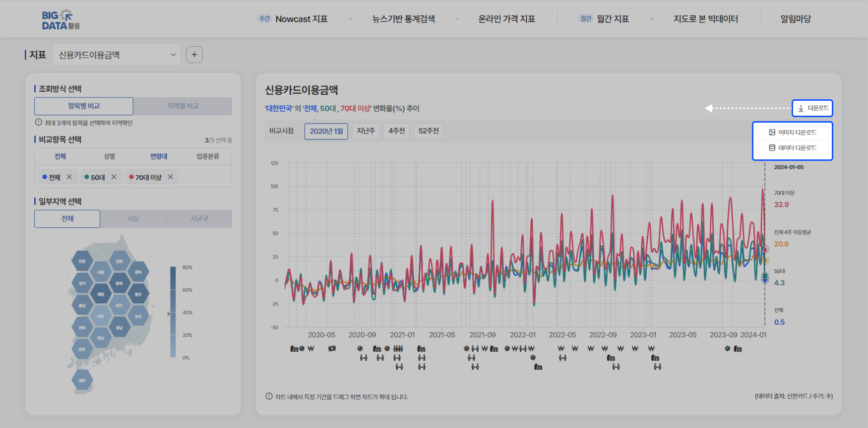This screenshot has width=868, height=428.
Task: Click the BIG DATA 활용 logo
Action: [x=61, y=19]
